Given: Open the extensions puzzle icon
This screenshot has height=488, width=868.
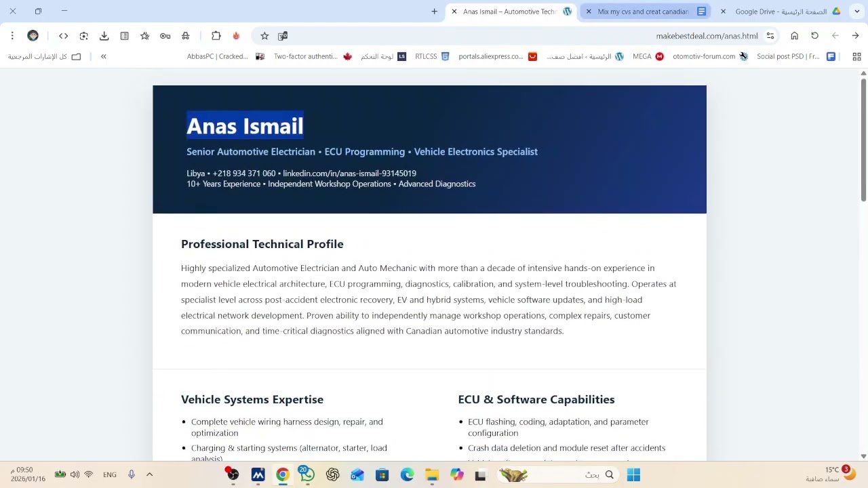Looking at the screenshot, I should click(x=216, y=36).
